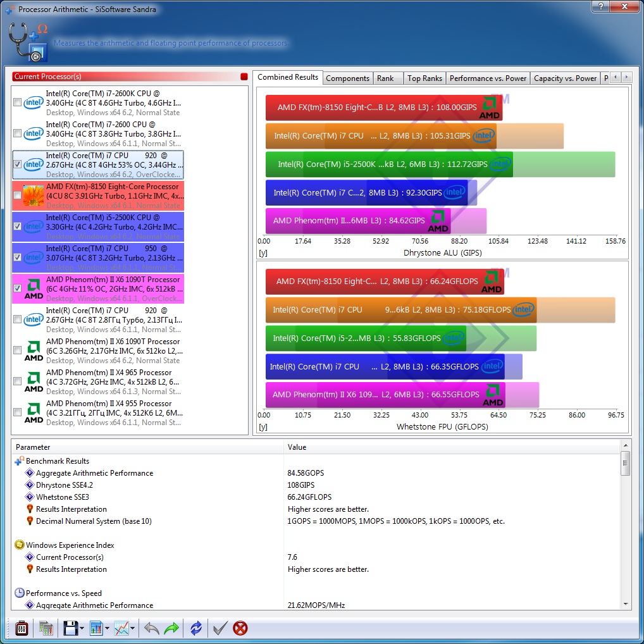The width and height of the screenshot is (644, 644).
Task: Click the AMD logo of Phenom II X4 965
Action: pos(34,382)
